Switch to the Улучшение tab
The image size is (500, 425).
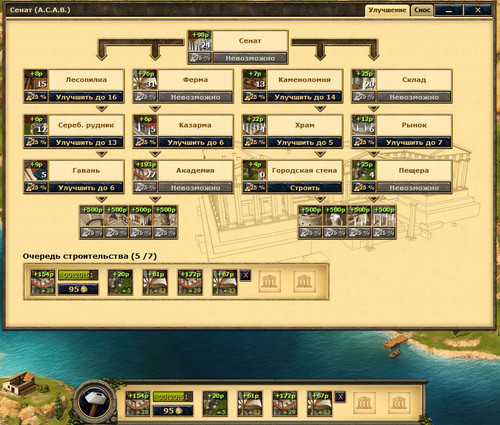[387, 10]
